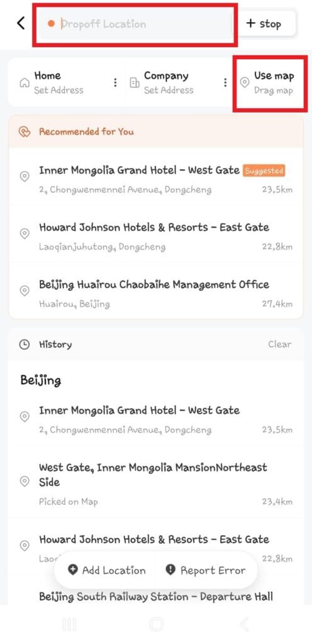This screenshot has height=644, width=312.
Task: Click pin icon beside history Inner Mongolia Grand Hotel
Action: point(25,416)
